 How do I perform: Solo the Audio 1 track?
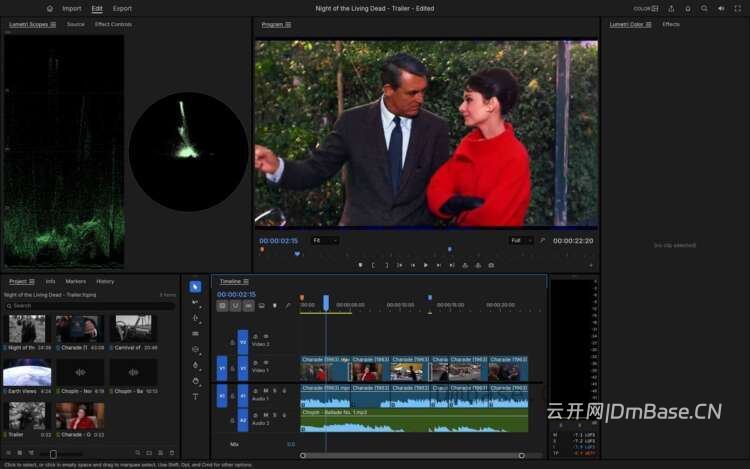point(275,391)
